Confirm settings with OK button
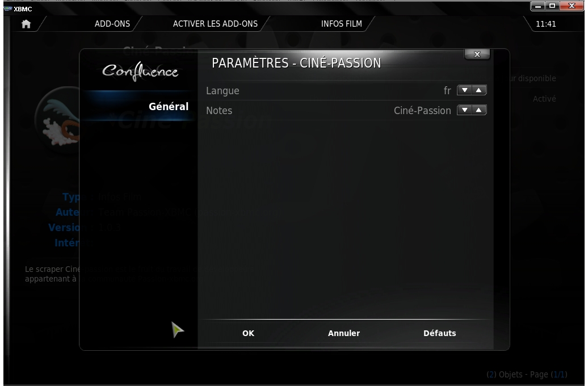Viewport: 588px width, 386px height. click(x=248, y=333)
